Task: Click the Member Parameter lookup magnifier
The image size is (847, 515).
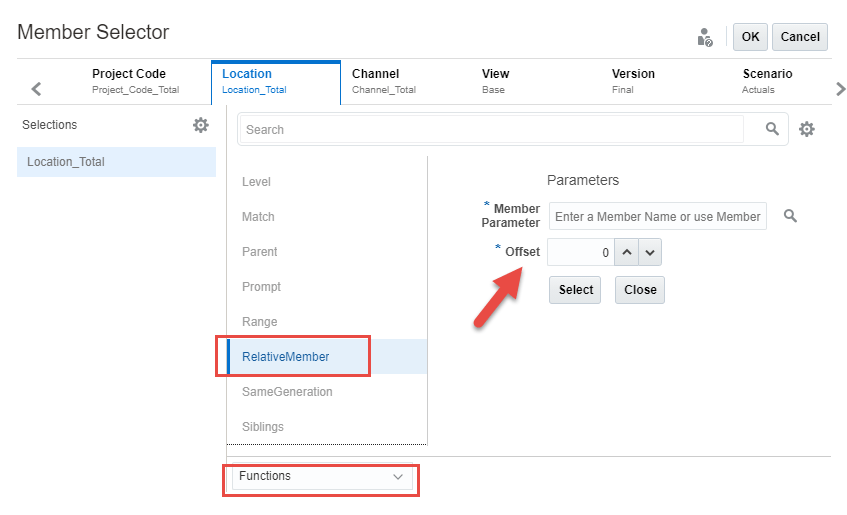Action: (790, 216)
